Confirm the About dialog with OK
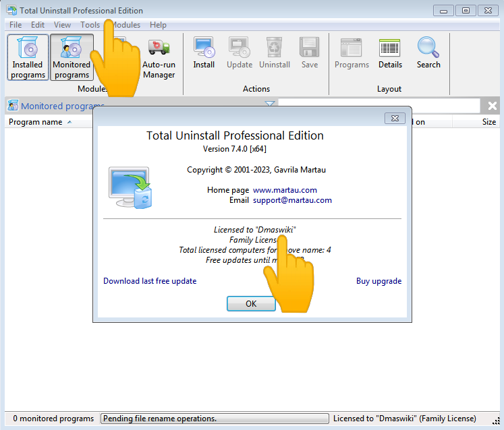Image resolution: width=504 pixels, height=430 pixels. [x=251, y=303]
